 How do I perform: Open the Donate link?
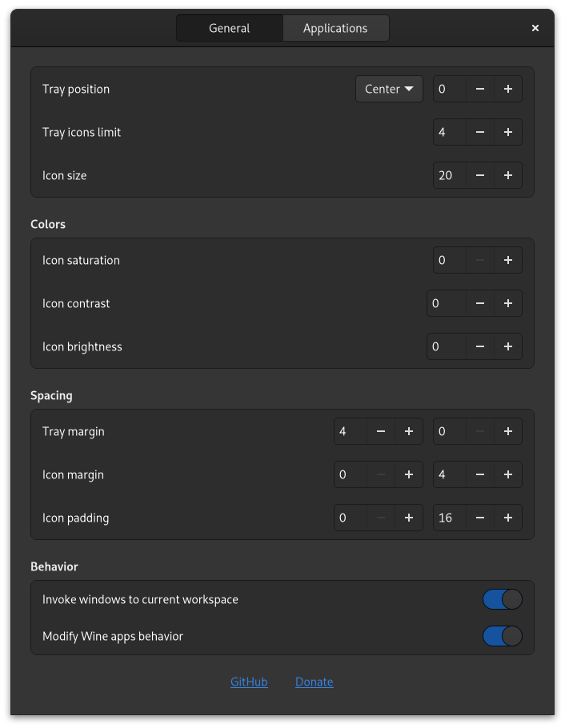tap(314, 682)
